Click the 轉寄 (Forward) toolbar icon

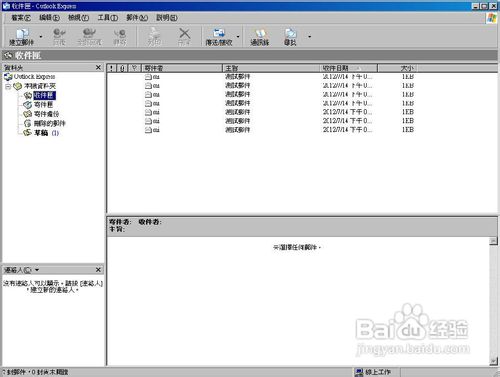click(120, 37)
